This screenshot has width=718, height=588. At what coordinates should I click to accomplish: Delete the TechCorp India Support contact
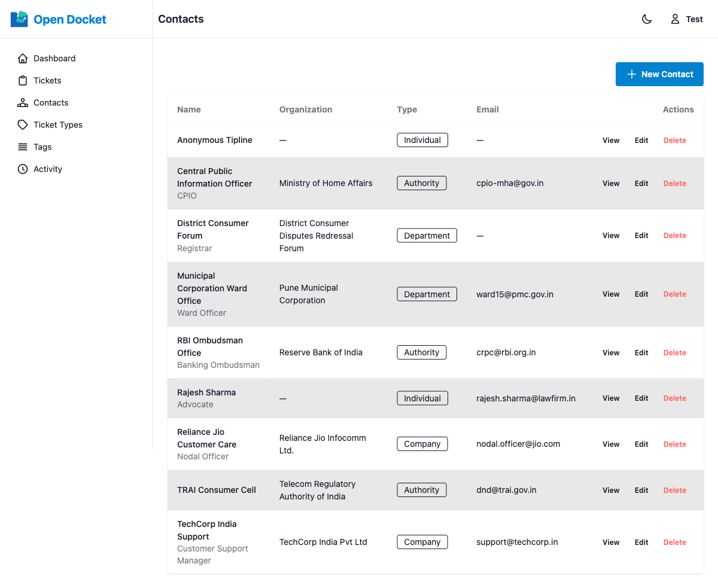(674, 542)
